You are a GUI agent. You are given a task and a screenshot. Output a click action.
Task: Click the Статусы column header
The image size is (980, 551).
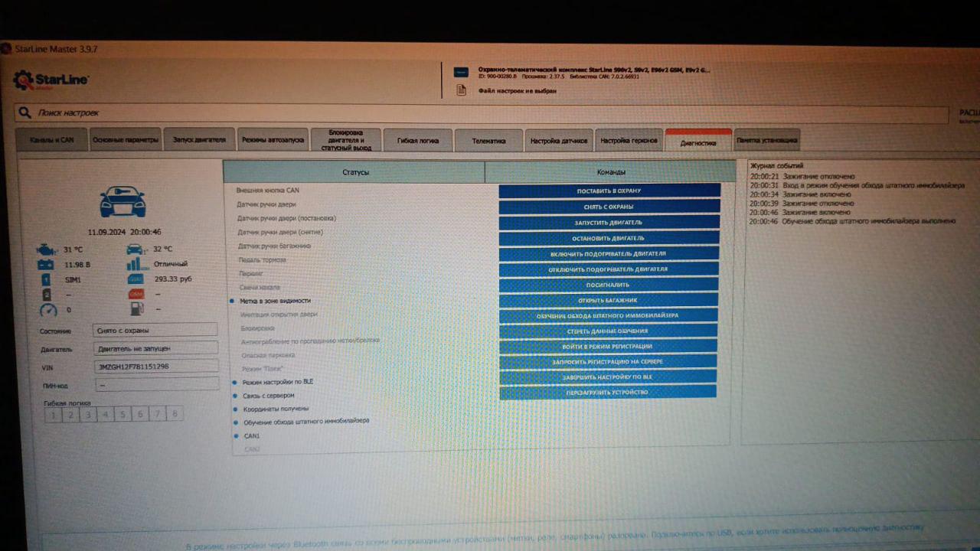pos(354,172)
